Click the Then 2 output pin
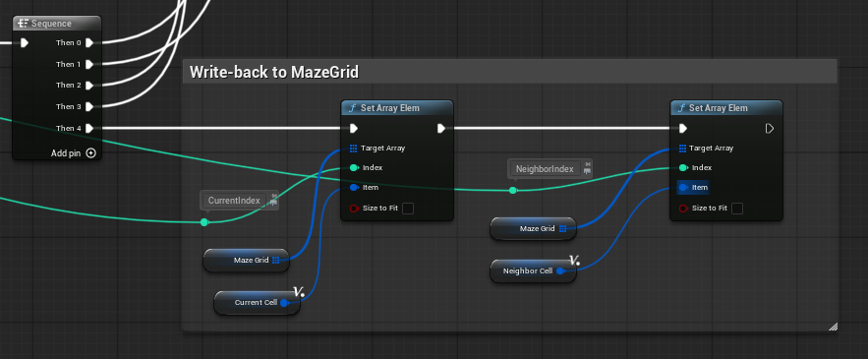 (89, 86)
